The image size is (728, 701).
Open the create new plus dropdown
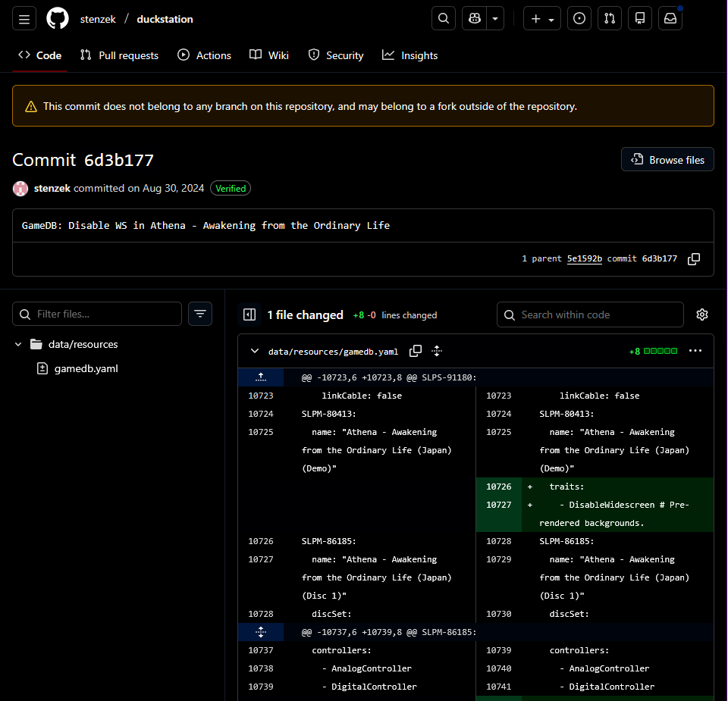(541, 19)
